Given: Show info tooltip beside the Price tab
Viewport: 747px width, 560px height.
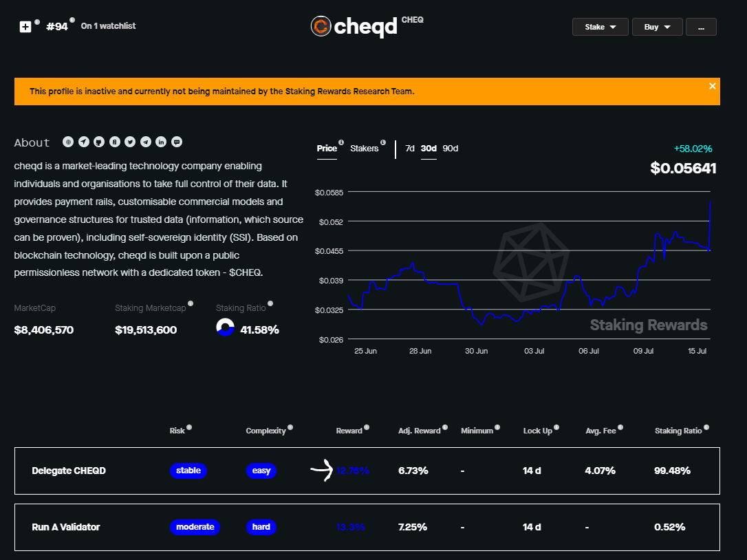Looking at the screenshot, I should tap(341, 142).
